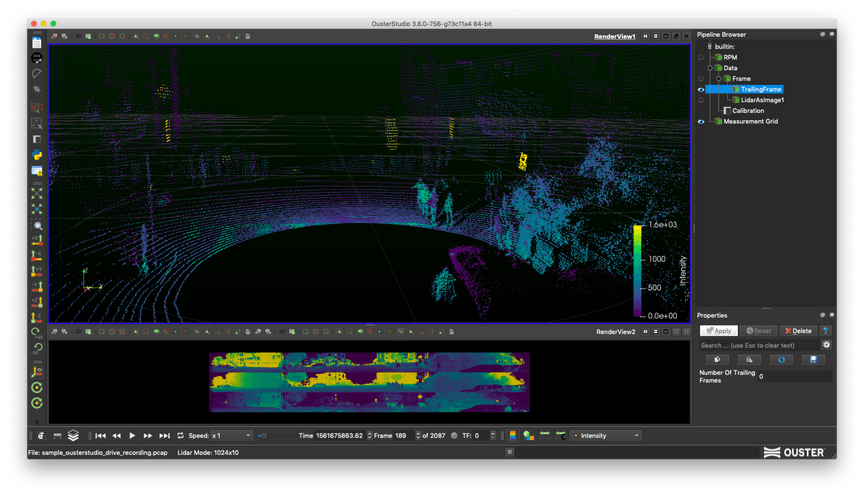Jump to last frame
This screenshot has height=495, width=864.
pyautogui.click(x=164, y=435)
